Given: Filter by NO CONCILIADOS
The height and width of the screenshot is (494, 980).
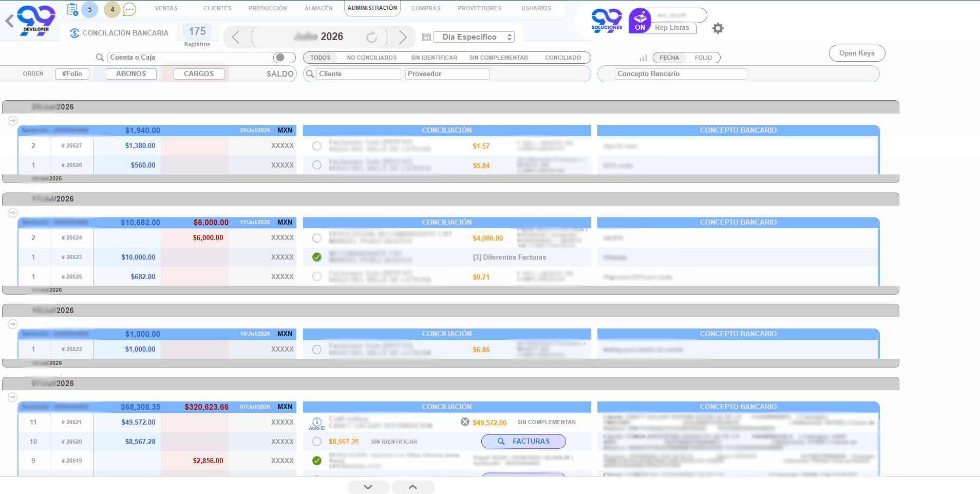Looking at the screenshot, I should pyautogui.click(x=372, y=58).
